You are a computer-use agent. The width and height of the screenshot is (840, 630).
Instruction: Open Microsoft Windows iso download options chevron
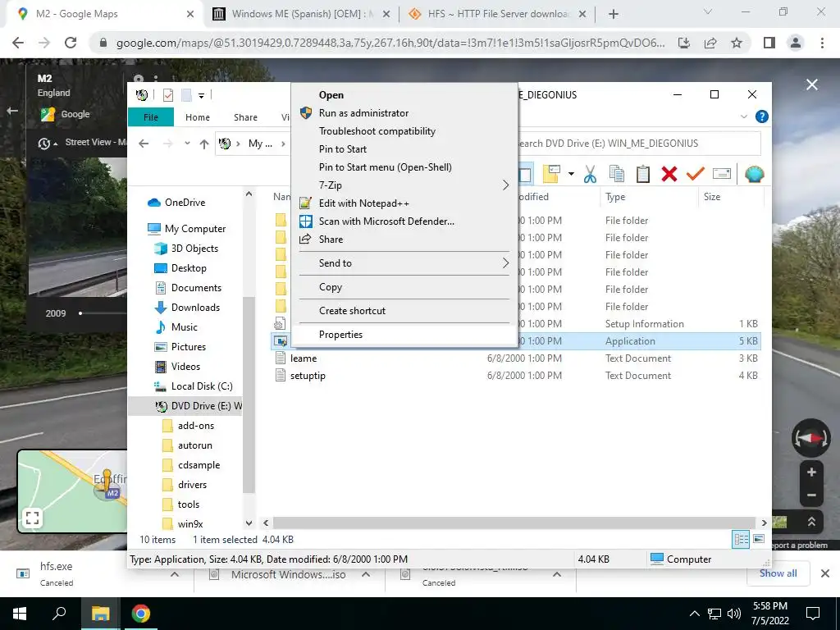pos(366,574)
